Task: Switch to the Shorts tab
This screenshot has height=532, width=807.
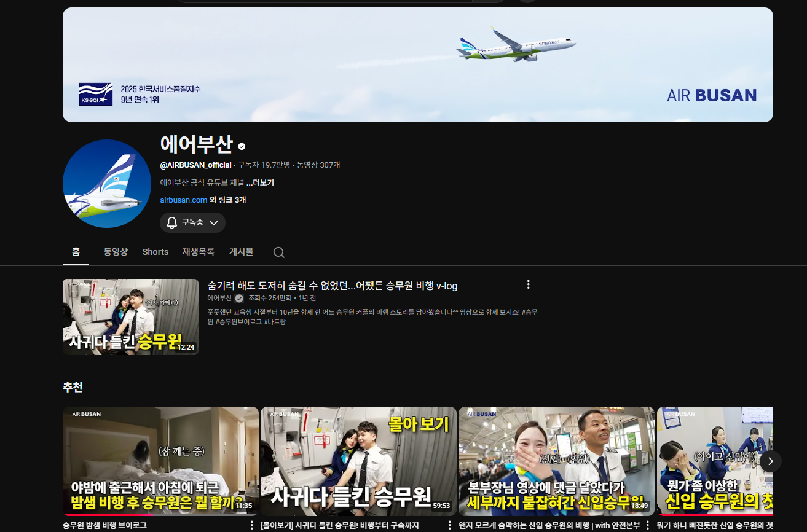Action: click(x=155, y=252)
